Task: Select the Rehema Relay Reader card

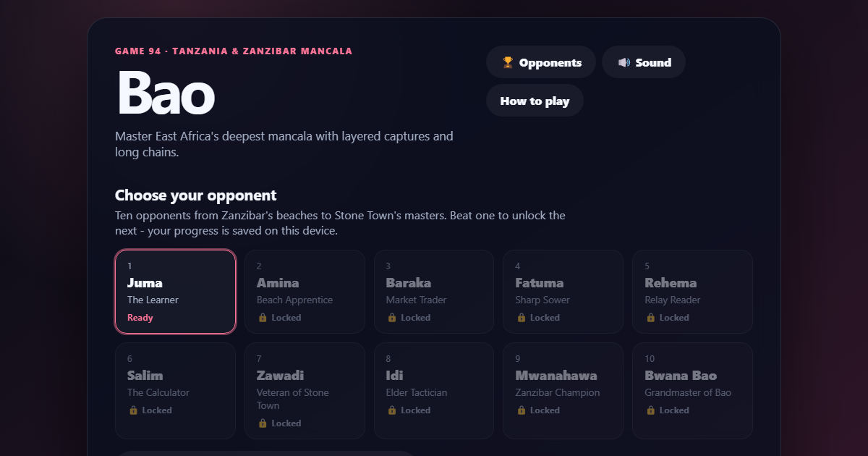Action: pos(692,292)
